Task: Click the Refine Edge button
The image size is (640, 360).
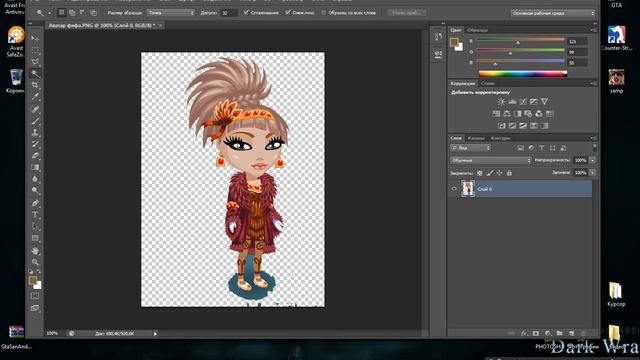Action: (407, 13)
